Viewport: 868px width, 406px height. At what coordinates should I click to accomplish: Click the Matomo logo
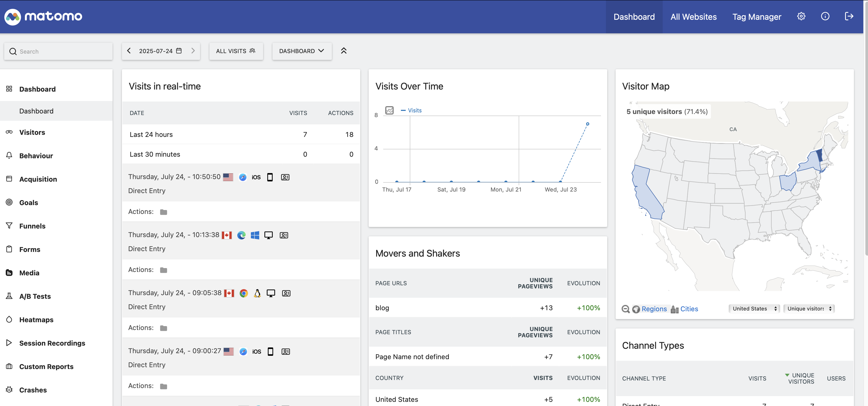tap(43, 16)
